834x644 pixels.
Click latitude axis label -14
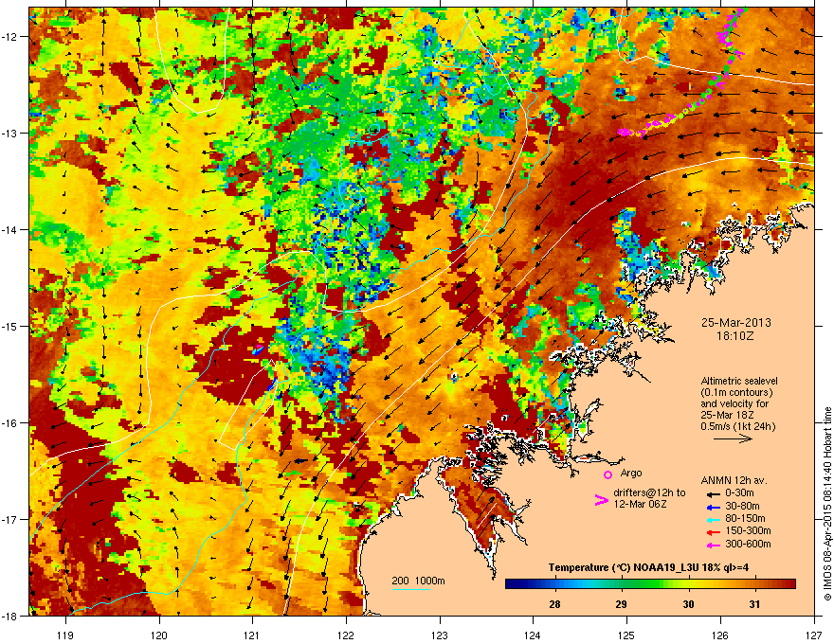pos(9,229)
